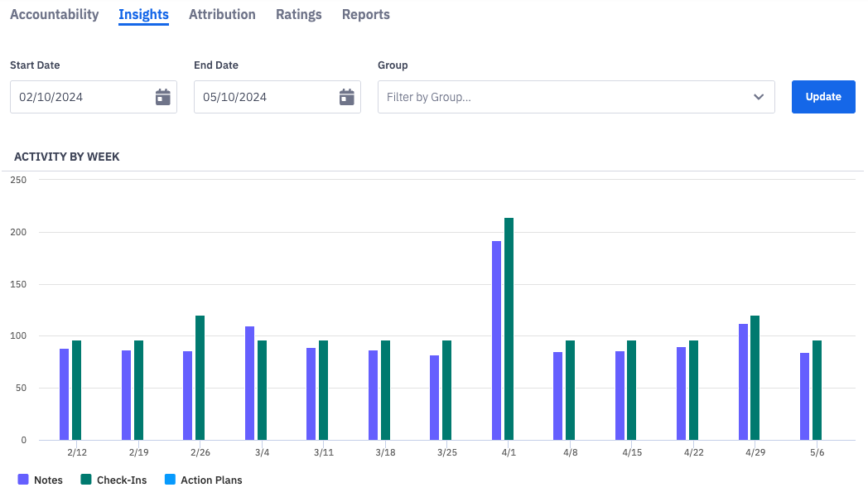The image size is (868, 502).
Task: Click the Group dropdown chevron arrow
Action: (759, 97)
